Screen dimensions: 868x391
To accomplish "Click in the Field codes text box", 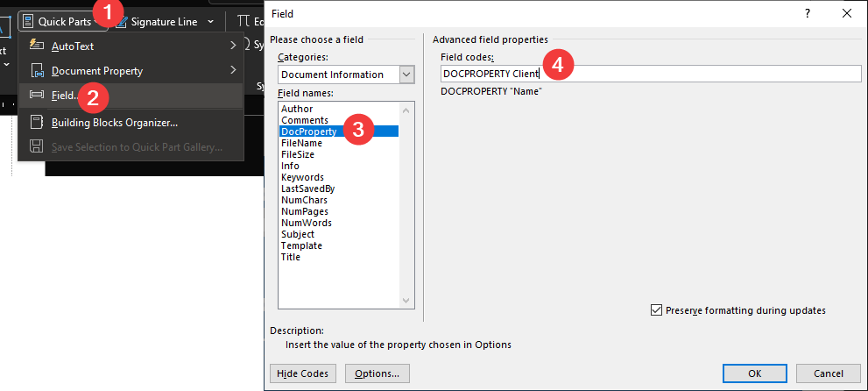I will tap(651, 74).
